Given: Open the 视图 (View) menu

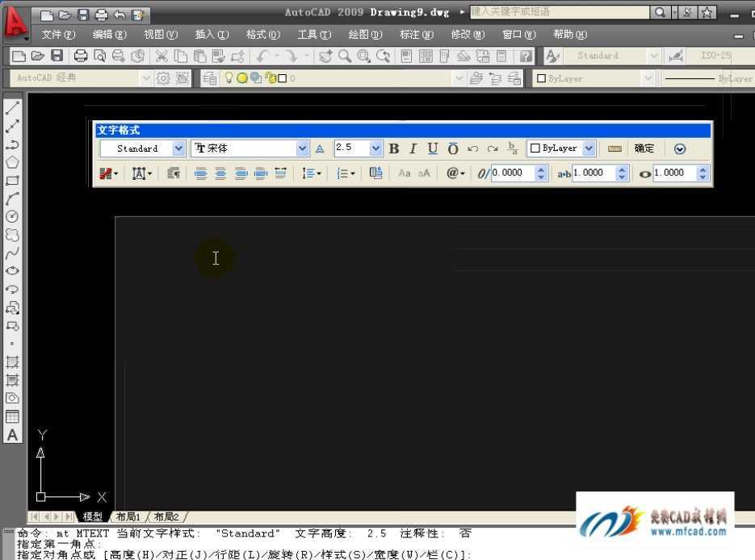Looking at the screenshot, I should [x=161, y=35].
